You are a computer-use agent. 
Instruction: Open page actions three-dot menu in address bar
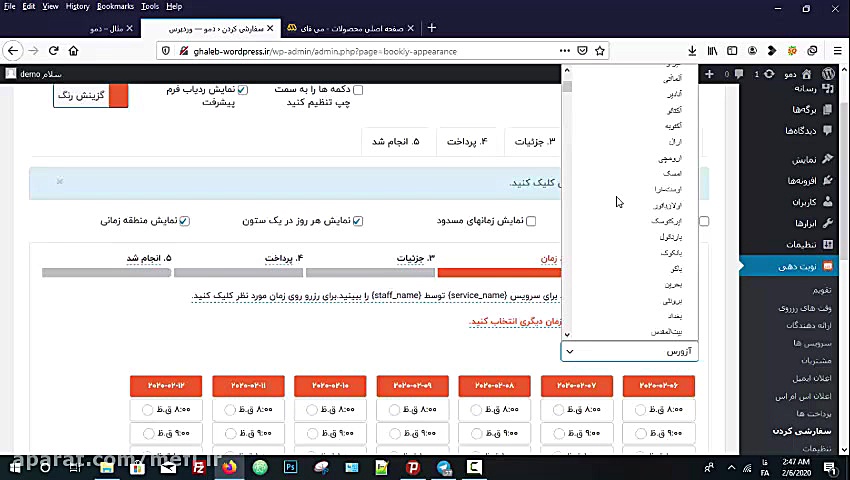click(565, 51)
